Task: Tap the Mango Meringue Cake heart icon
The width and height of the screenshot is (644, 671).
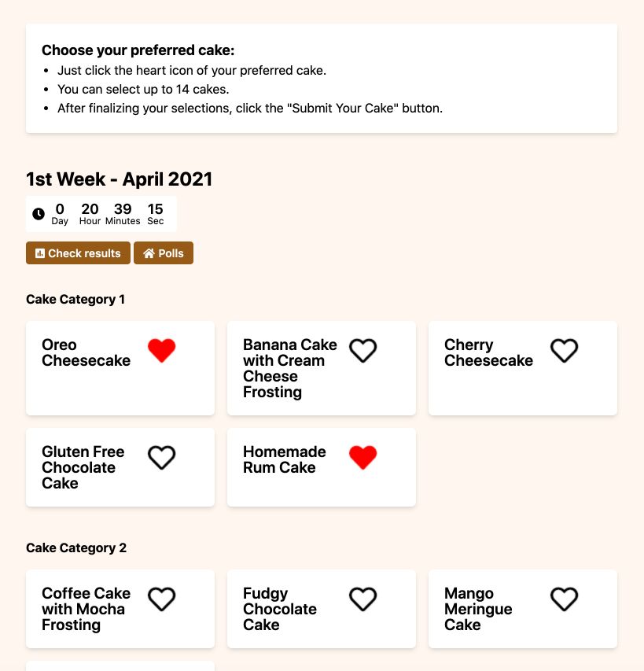Action: (x=564, y=599)
